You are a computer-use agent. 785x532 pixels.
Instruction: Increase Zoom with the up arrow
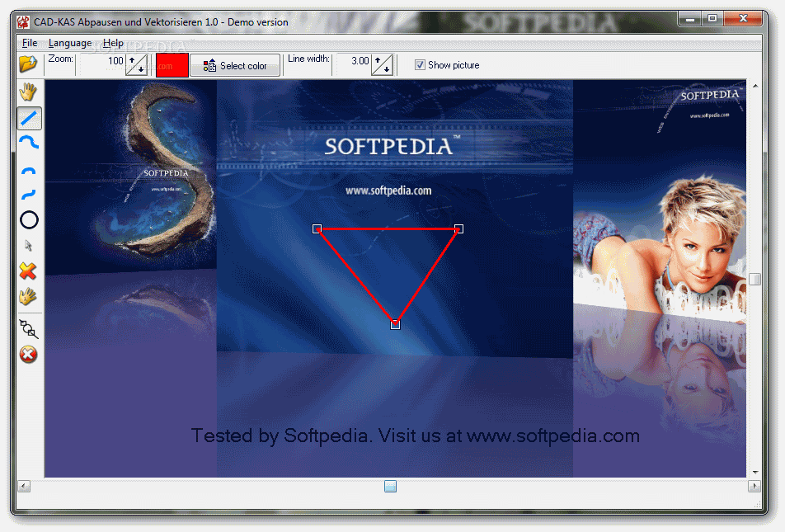(132, 60)
